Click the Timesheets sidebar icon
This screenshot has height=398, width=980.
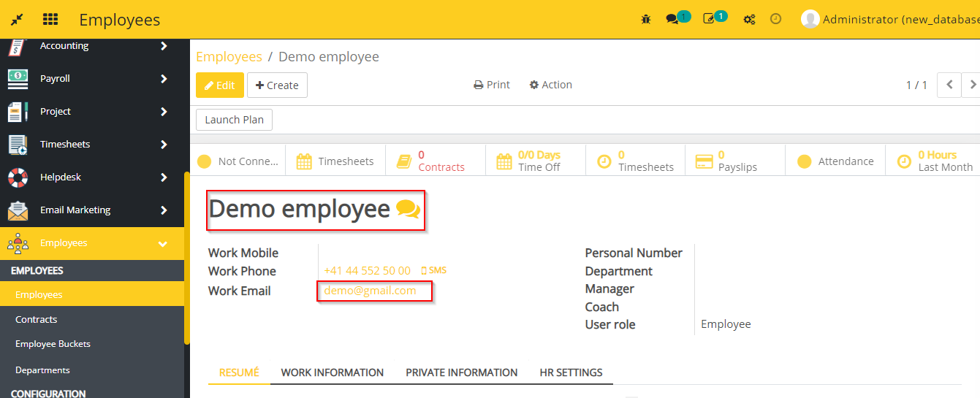tap(18, 145)
